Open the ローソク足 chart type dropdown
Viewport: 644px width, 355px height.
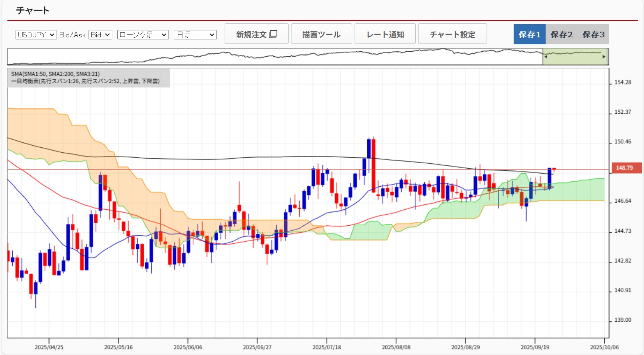coord(143,35)
